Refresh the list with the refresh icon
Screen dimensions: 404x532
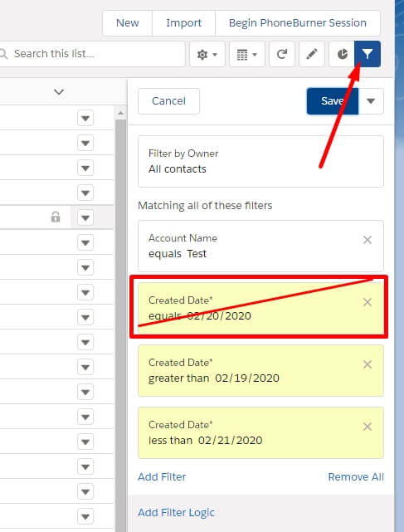282,54
